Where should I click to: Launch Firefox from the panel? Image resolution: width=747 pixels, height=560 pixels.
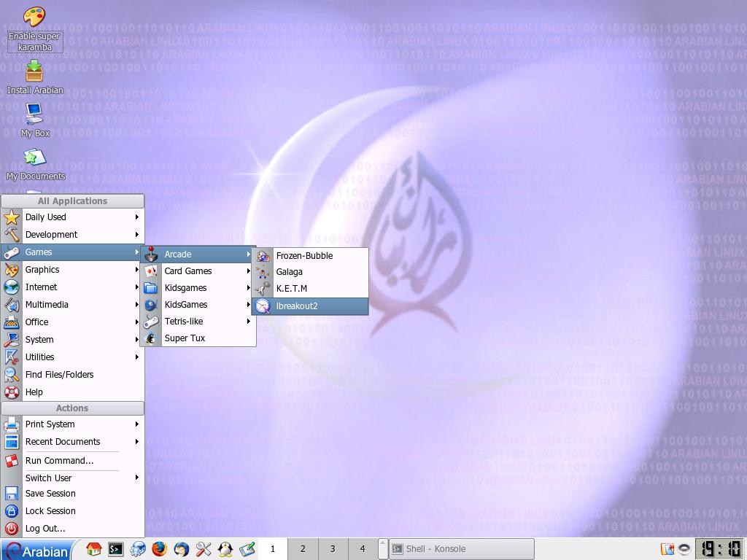(160, 549)
